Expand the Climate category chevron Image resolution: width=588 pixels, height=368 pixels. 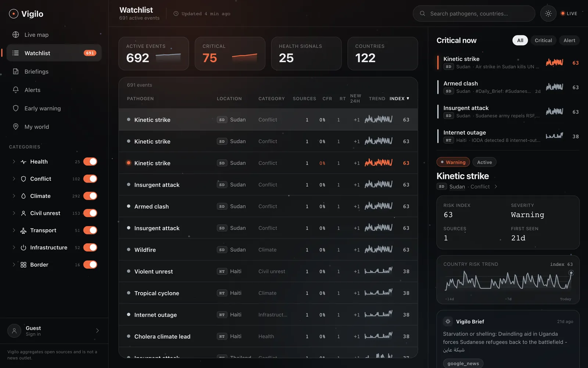pos(14,196)
